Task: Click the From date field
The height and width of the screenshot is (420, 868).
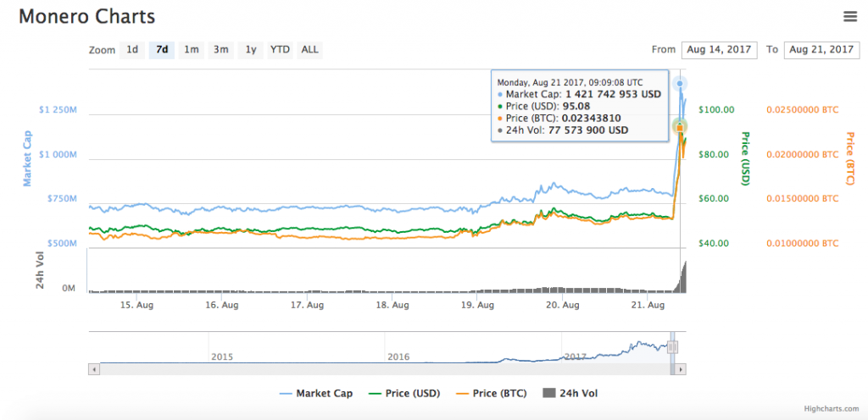Action: 720,50
